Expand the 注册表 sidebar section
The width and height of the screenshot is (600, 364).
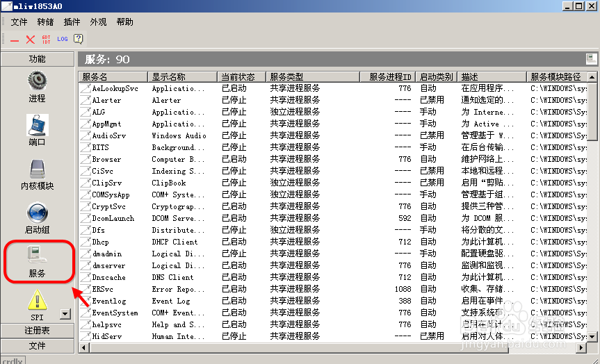[x=37, y=331]
